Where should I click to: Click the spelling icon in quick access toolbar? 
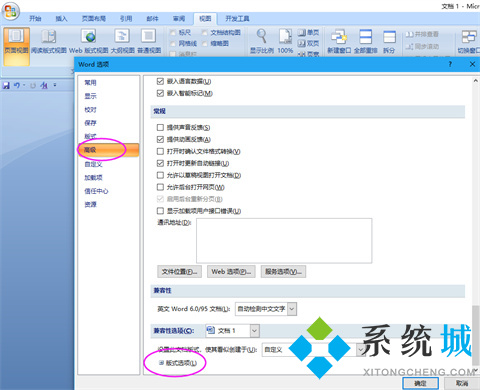pos(44,86)
